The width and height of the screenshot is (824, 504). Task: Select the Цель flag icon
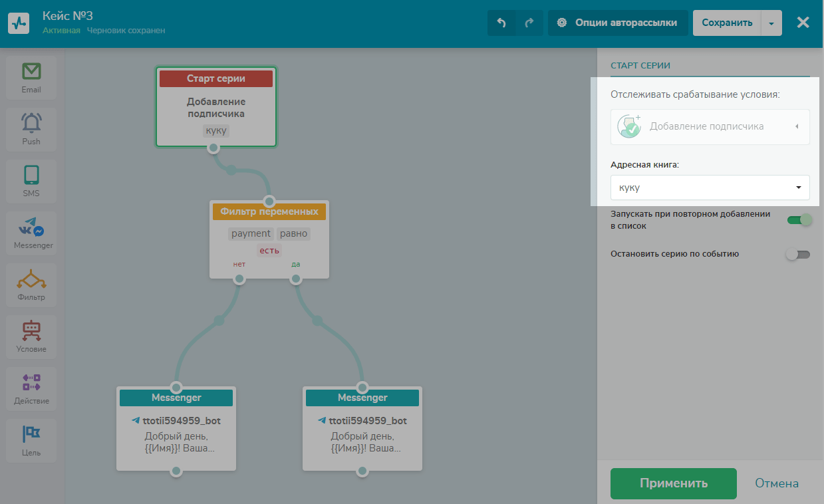(x=31, y=435)
